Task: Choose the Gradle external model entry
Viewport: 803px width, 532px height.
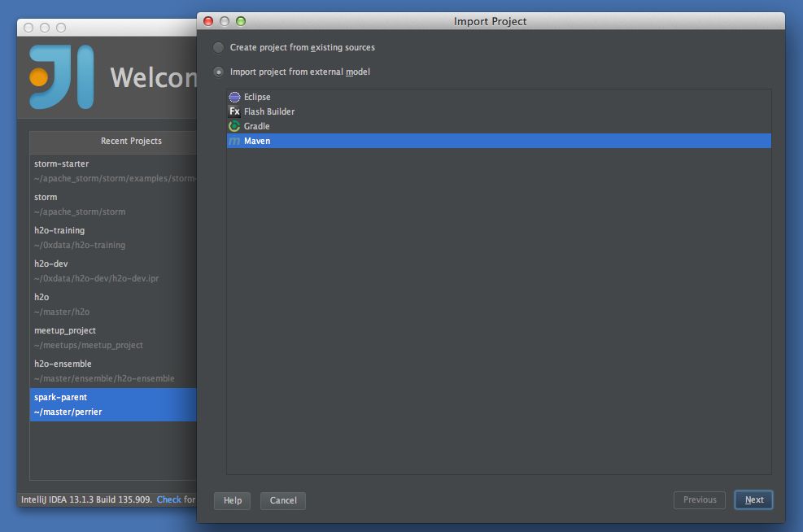Action: click(x=257, y=126)
